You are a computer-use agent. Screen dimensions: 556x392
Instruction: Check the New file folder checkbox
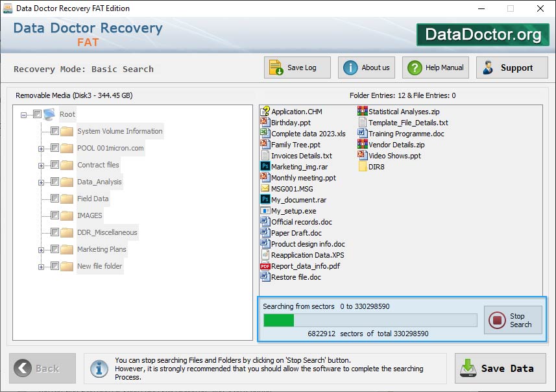(54, 265)
